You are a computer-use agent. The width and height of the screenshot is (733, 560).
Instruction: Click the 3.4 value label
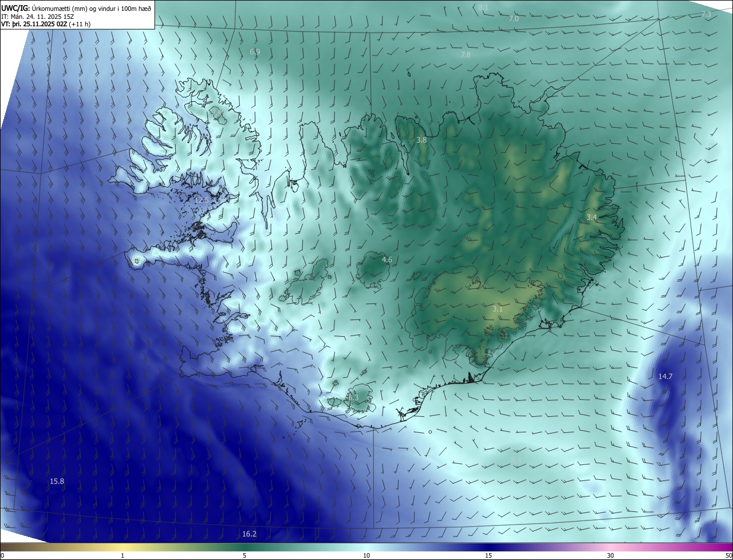pyautogui.click(x=592, y=217)
